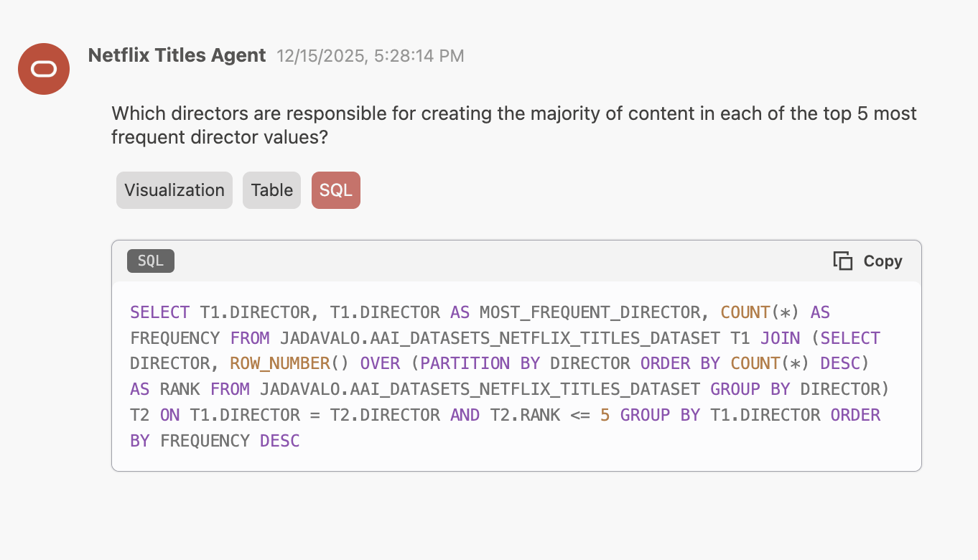
Task: Click the Netflix Titles Agent name
Action: (177, 55)
